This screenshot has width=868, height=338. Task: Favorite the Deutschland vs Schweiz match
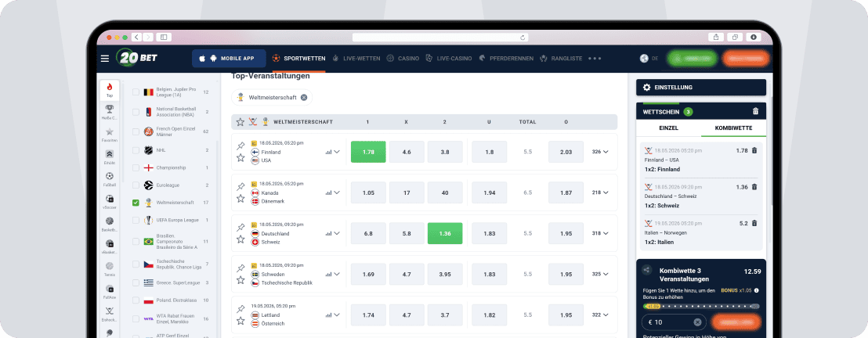241,239
